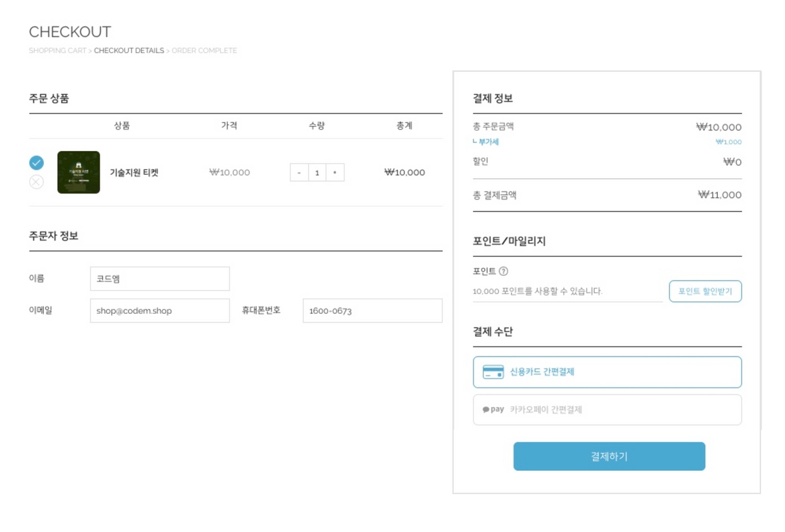Navigate to SHOPPING CART breadcrumb
Viewport: 785px width, 532px height.
[57, 50]
